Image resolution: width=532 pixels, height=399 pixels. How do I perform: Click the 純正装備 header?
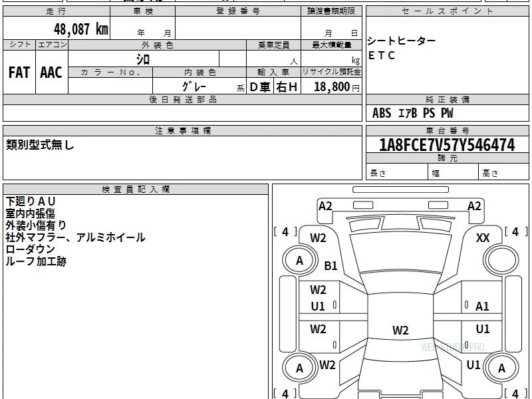(x=447, y=100)
